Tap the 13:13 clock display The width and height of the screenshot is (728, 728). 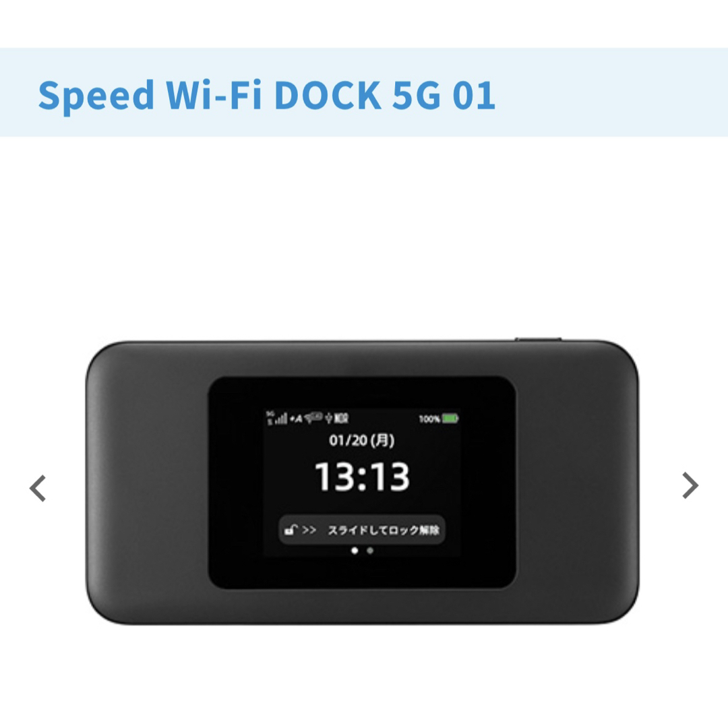[x=363, y=477]
